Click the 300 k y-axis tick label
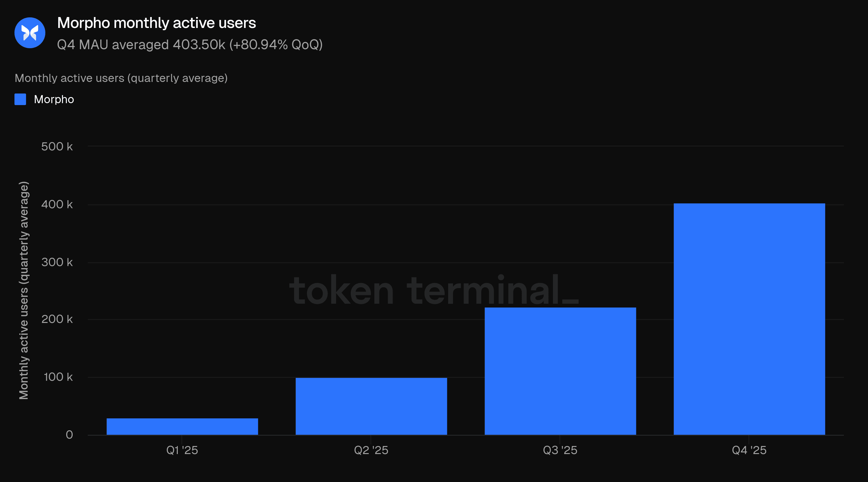 (x=57, y=262)
